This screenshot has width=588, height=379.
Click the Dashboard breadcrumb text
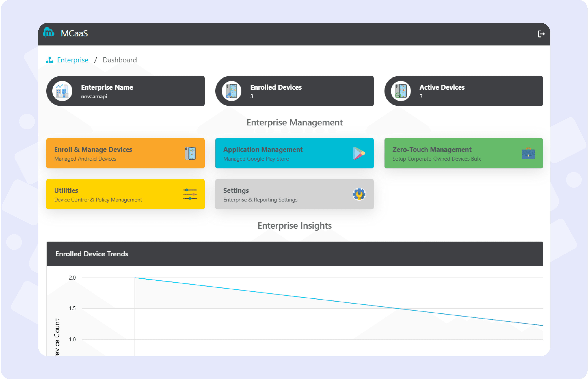[120, 60]
